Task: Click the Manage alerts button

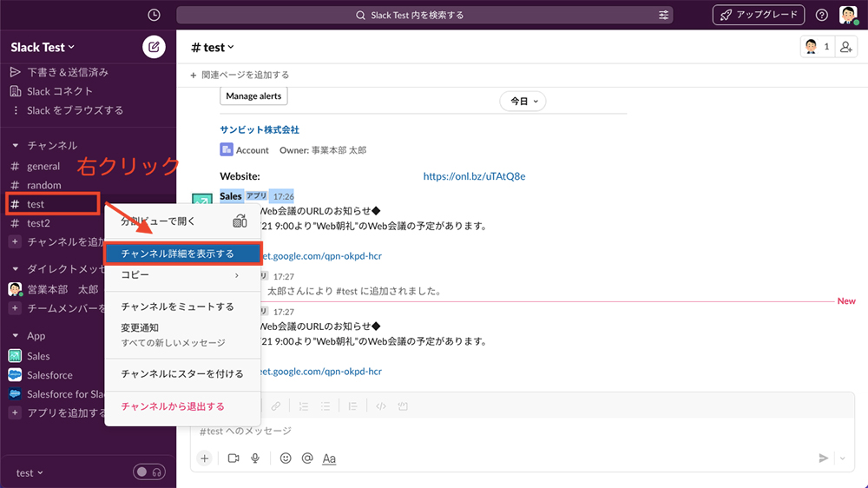Action: [x=253, y=96]
